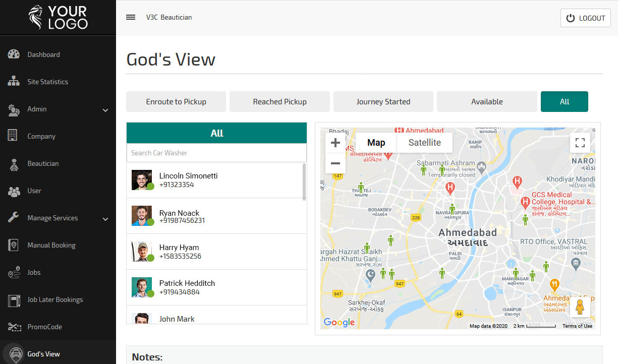Click the name Lincoln Simonetti
The width and height of the screenshot is (618, 364).
[189, 175]
